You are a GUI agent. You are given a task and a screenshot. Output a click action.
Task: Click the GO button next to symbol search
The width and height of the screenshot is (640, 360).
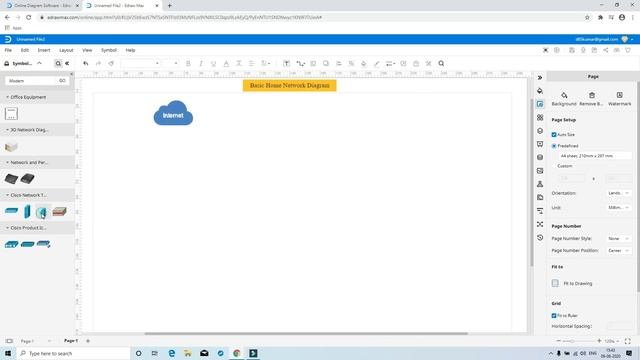click(62, 81)
